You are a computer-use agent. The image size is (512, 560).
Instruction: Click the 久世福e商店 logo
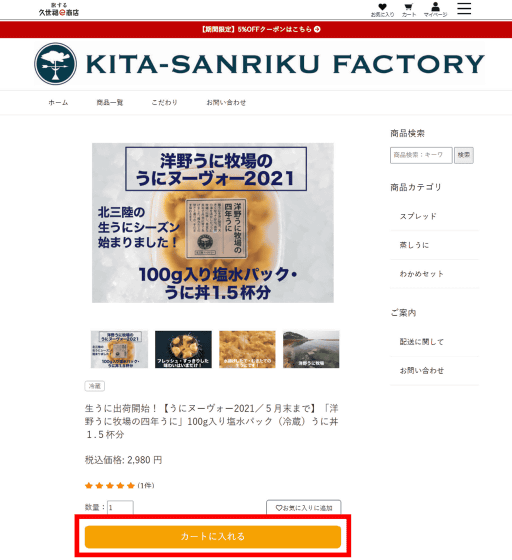[x=59, y=10]
